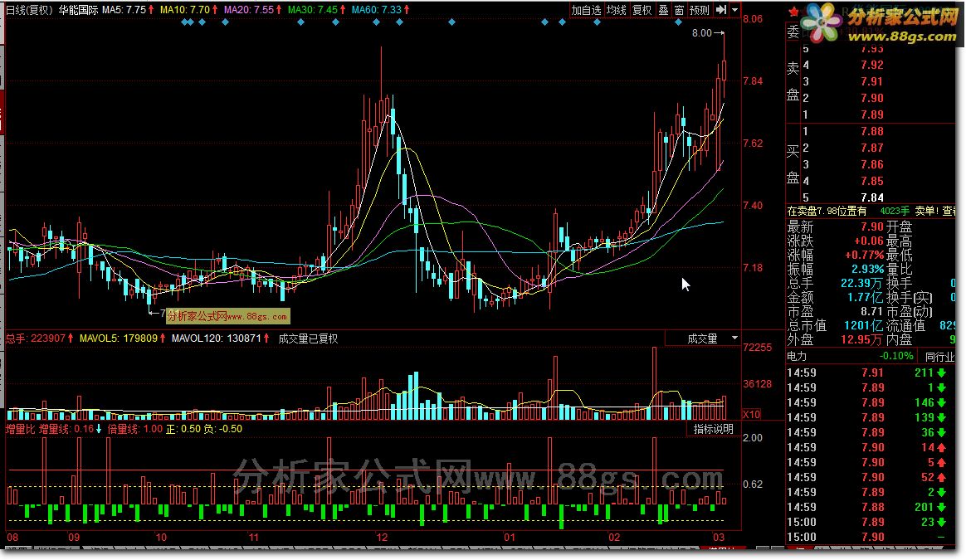
Task: Click the blue down arrow after 增量线: 0.16
Action: (x=99, y=429)
